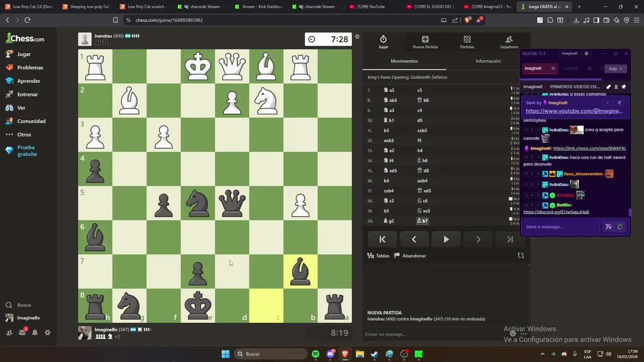Select the LuizVuk chatroom tab in KickTalk
Image resolution: width=644 pixels, height=362 pixels.
pyautogui.click(x=571, y=68)
